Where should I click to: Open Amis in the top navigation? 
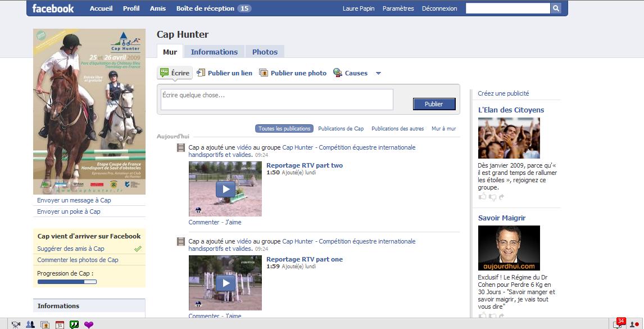pyautogui.click(x=158, y=8)
